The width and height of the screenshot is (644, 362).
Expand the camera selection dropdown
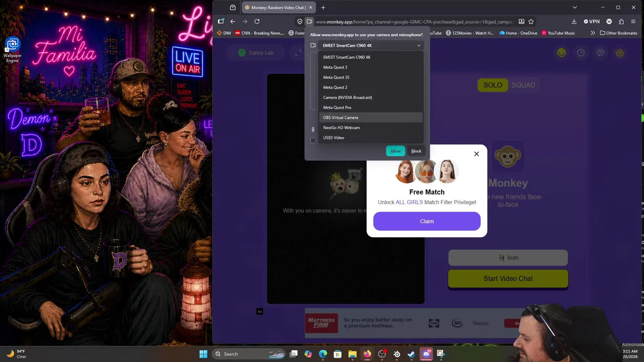point(371,45)
